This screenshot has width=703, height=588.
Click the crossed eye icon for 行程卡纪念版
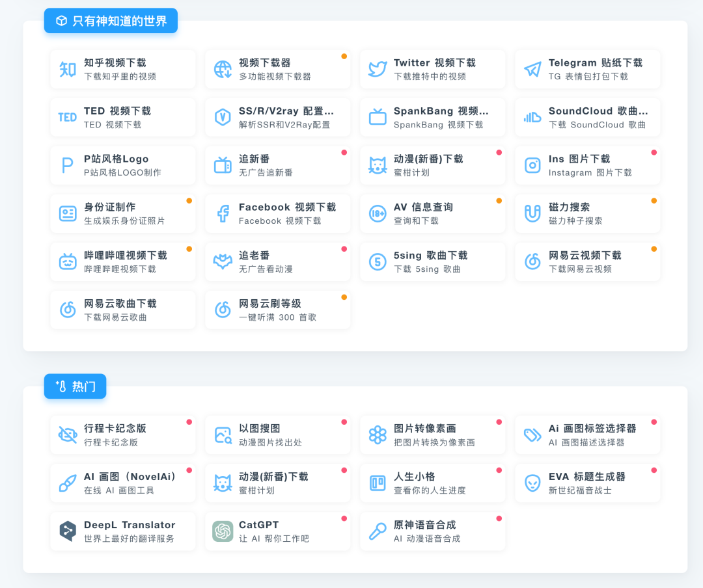(x=68, y=434)
